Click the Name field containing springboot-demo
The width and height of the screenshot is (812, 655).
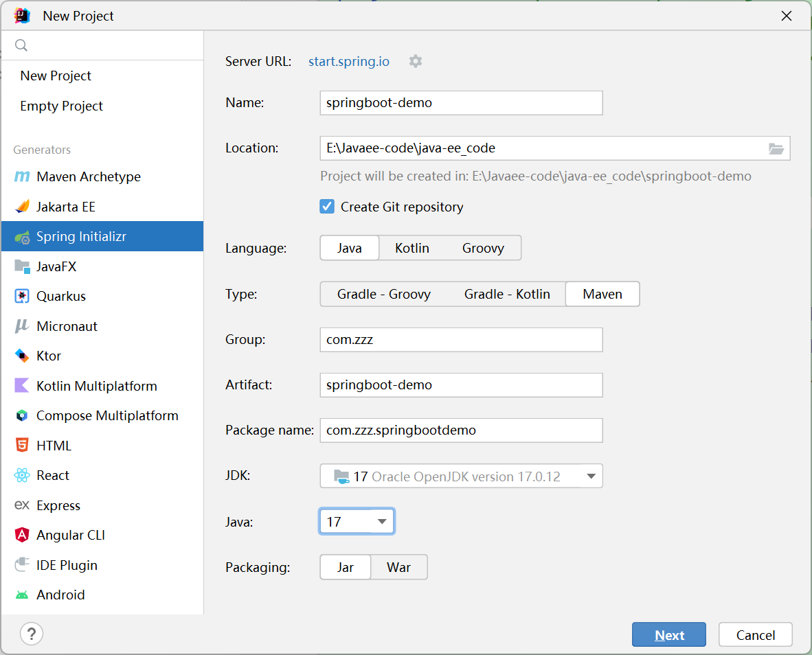461,103
